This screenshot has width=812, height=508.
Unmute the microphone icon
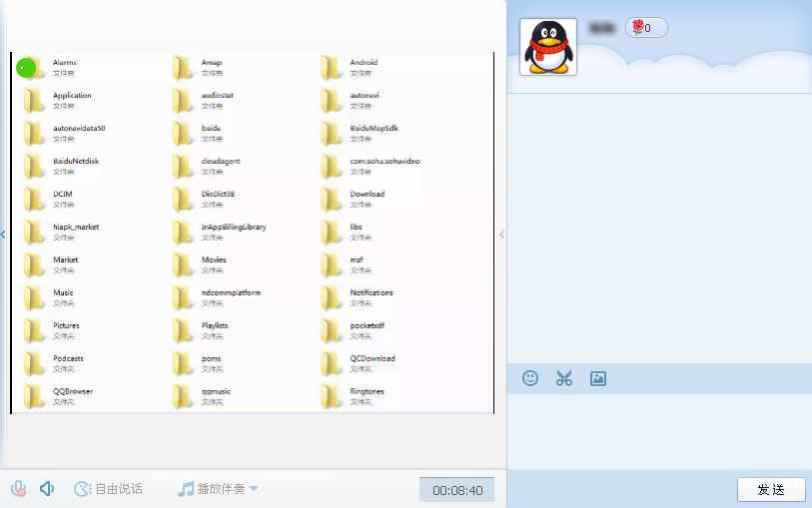pyautogui.click(x=18, y=489)
